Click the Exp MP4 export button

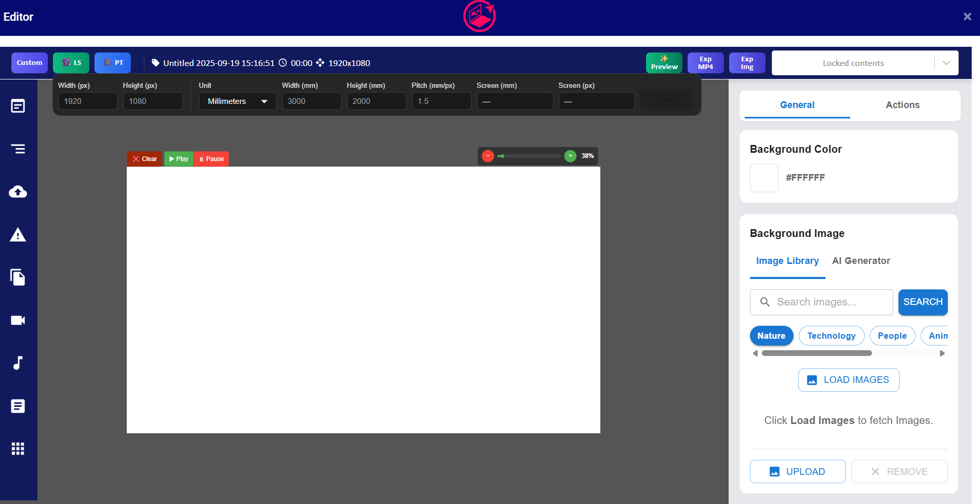(705, 63)
